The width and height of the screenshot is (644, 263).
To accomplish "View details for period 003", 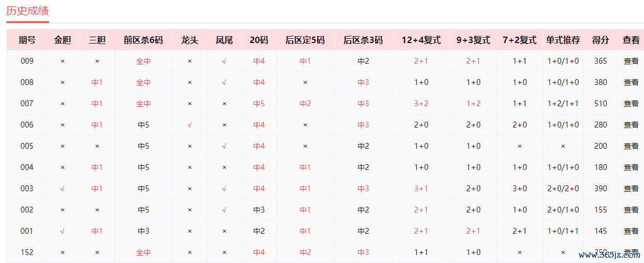I will tap(631, 189).
